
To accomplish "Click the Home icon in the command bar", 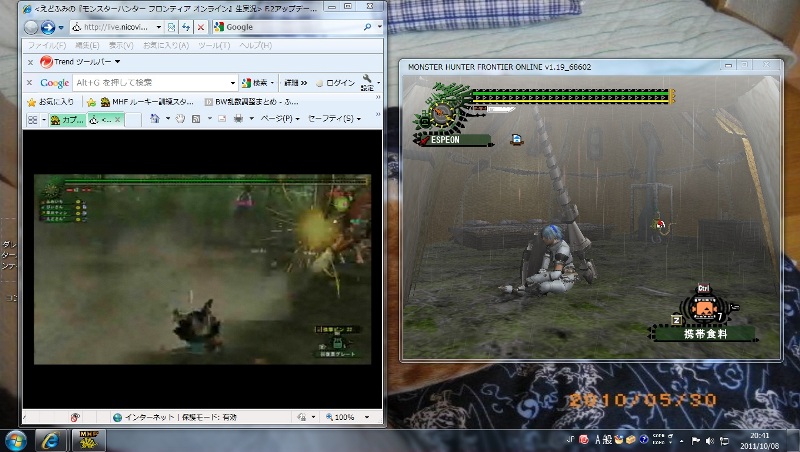I will pos(155,119).
